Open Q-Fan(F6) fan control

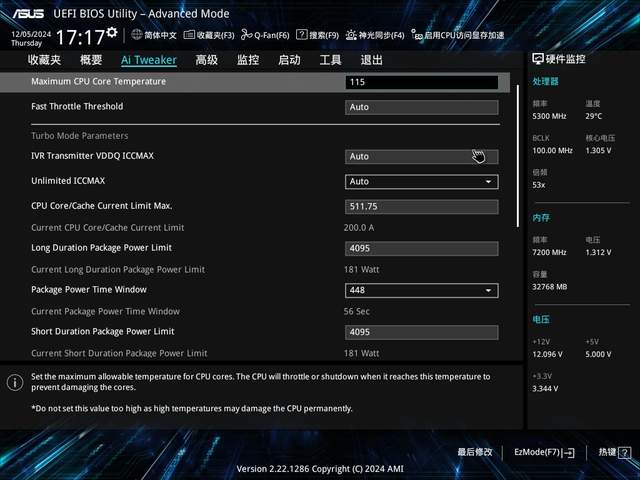(265, 35)
